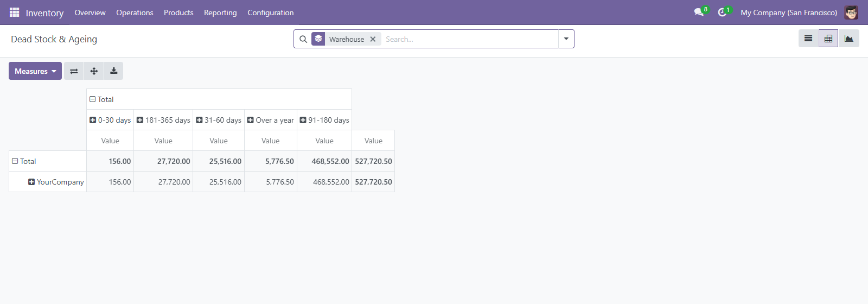
Task: Open the Overview menu
Action: (90, 12)
